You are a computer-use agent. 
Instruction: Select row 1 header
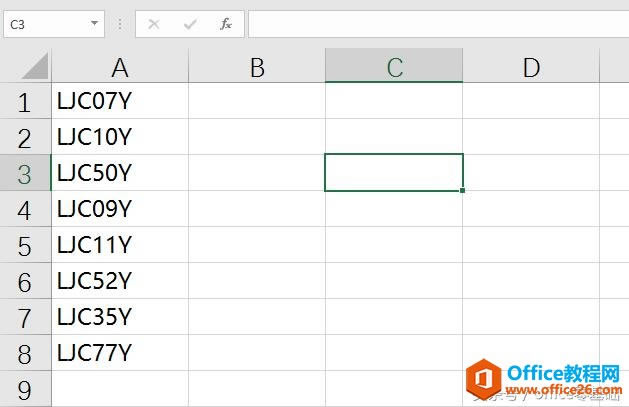[x=25, y=101]
